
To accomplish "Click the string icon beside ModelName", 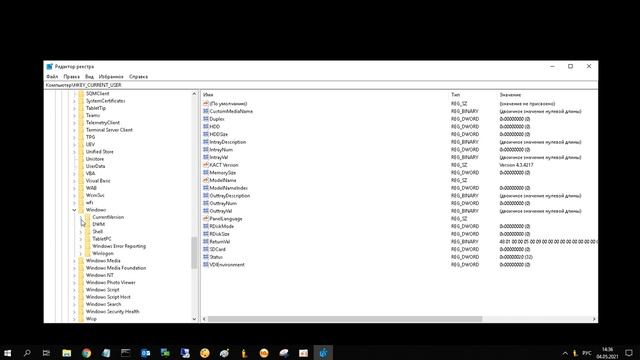I will coord(206,180).
